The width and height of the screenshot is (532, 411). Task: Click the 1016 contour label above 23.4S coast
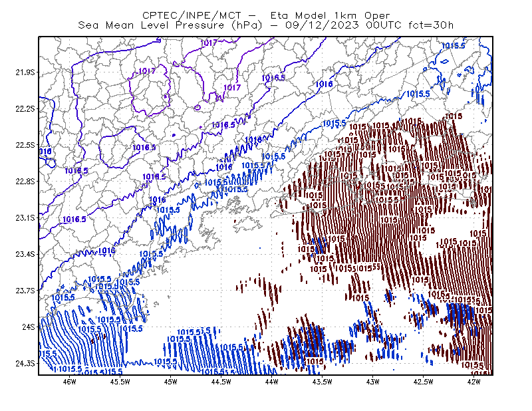(x=106, y=251)
